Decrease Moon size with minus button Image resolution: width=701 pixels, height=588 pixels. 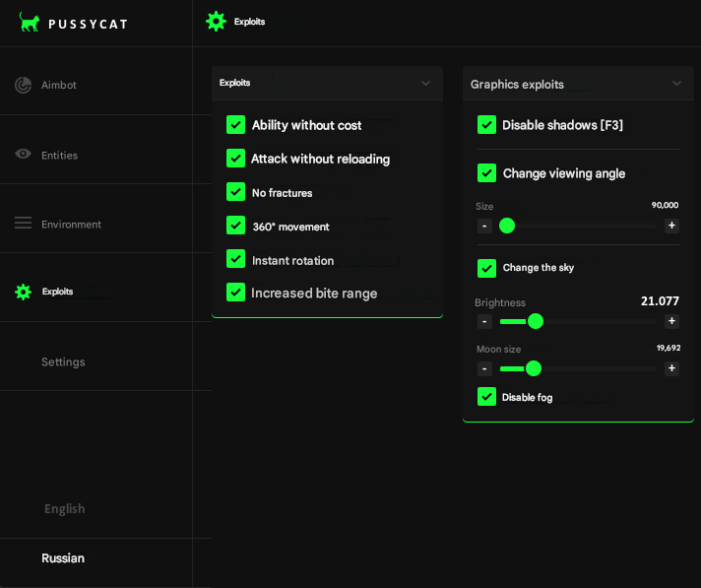[x=484, y=369]
